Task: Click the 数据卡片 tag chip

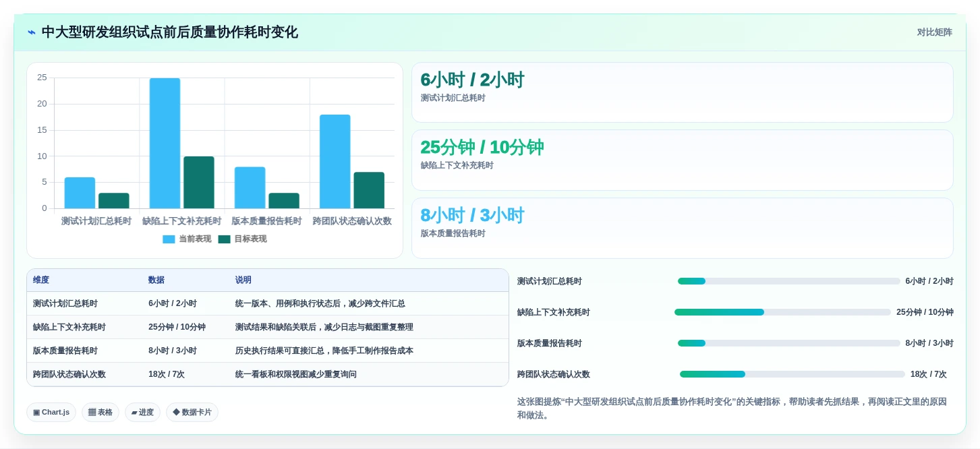Action: coord(192,413)
